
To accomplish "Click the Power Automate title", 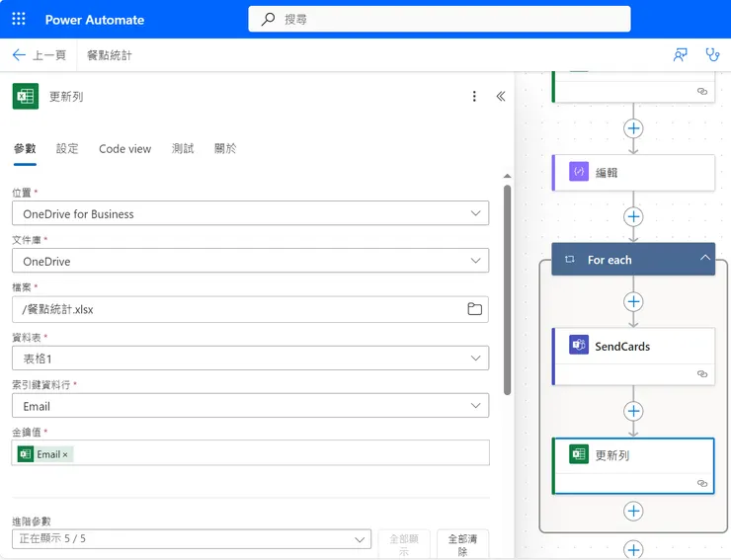I will click(x=95, y=20).
